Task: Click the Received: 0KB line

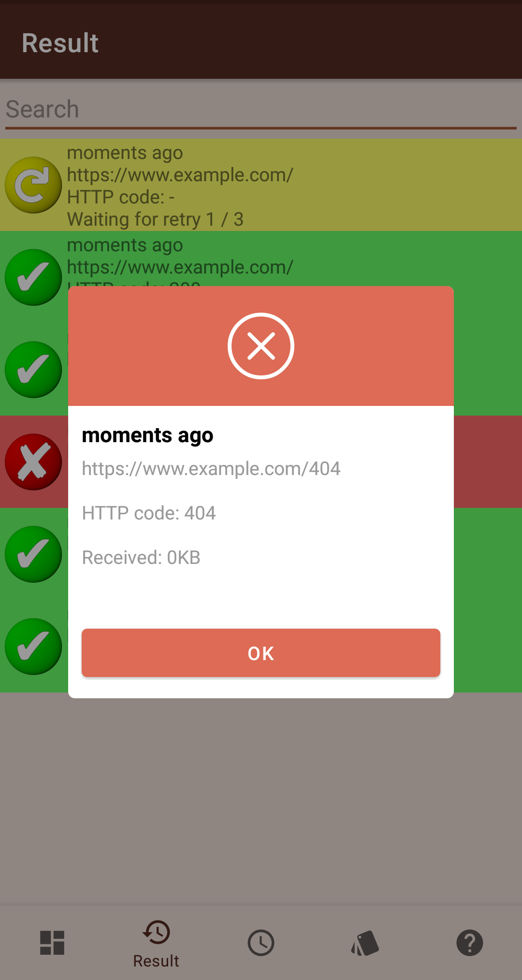Action: pos(141,558)
